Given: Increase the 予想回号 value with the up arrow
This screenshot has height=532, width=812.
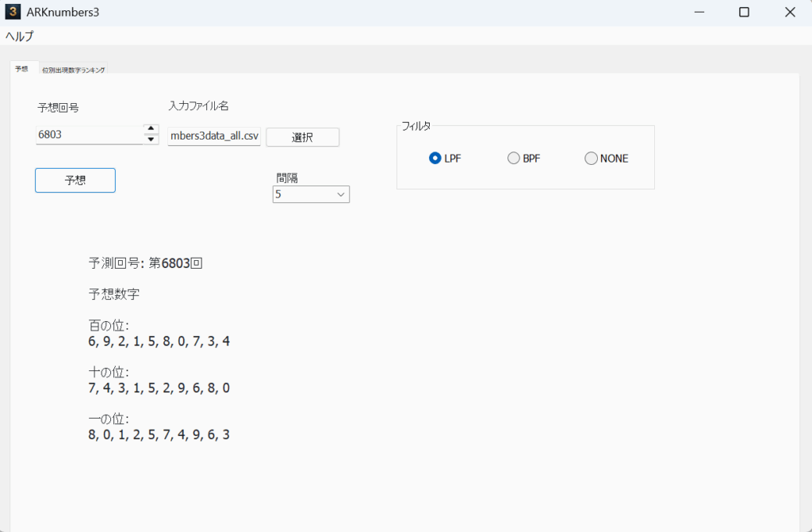Looking at the screenshot, I should pos(151,128).
